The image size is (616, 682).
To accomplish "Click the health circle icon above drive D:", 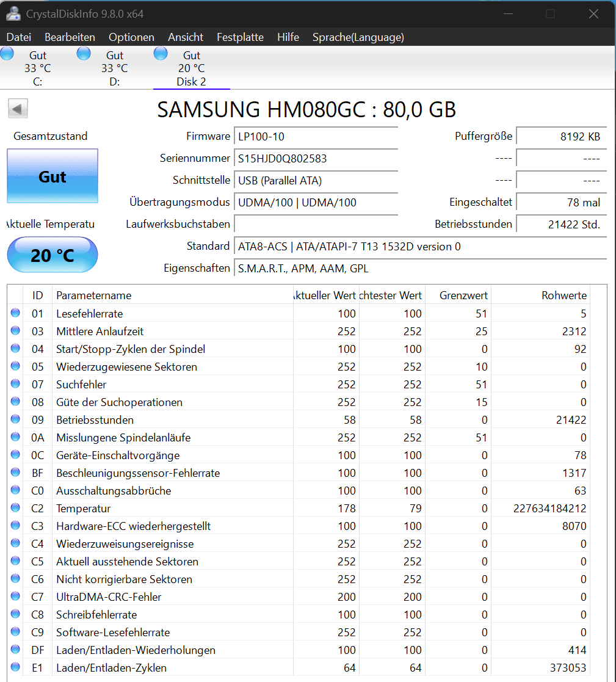I will (x=84, y=53).
